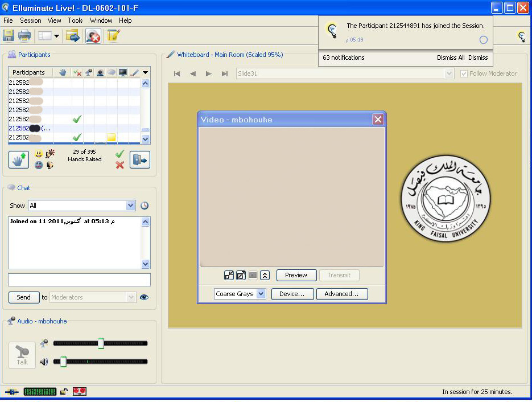Click the circle marker in notification

coord(484,40)
